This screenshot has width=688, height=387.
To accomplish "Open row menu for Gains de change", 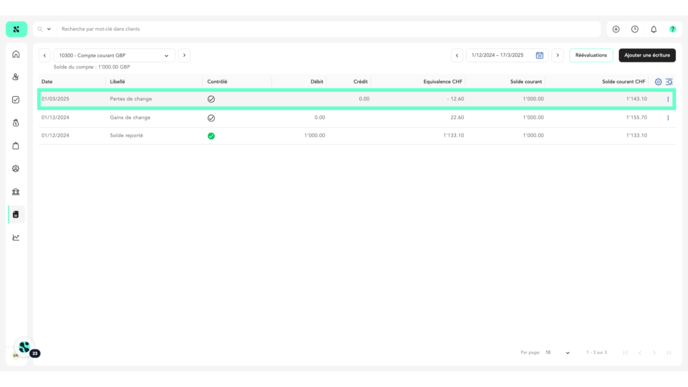I will tap(668, 118).
